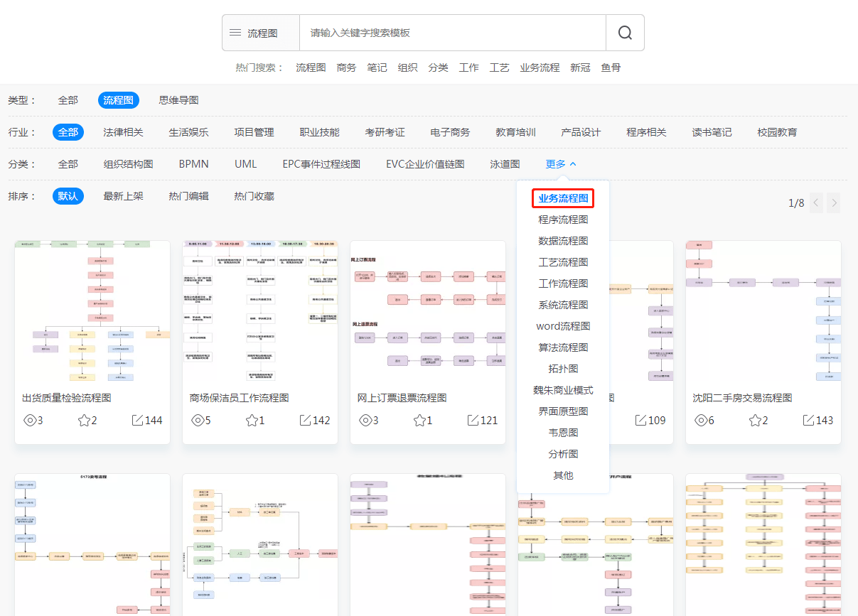Click the magnifier search icon button
This screenshot has width=858, height=616.
click(x=625, y=33)
